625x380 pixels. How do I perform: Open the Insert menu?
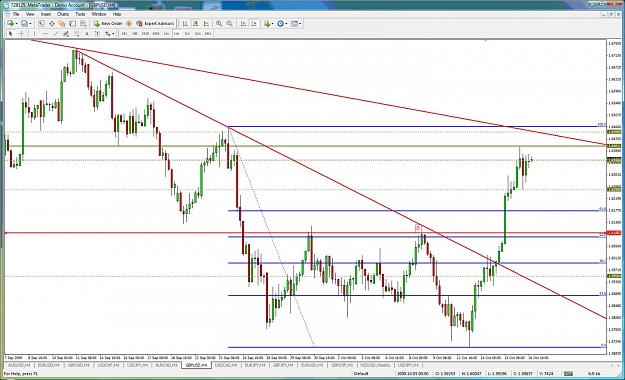point(46,14)
